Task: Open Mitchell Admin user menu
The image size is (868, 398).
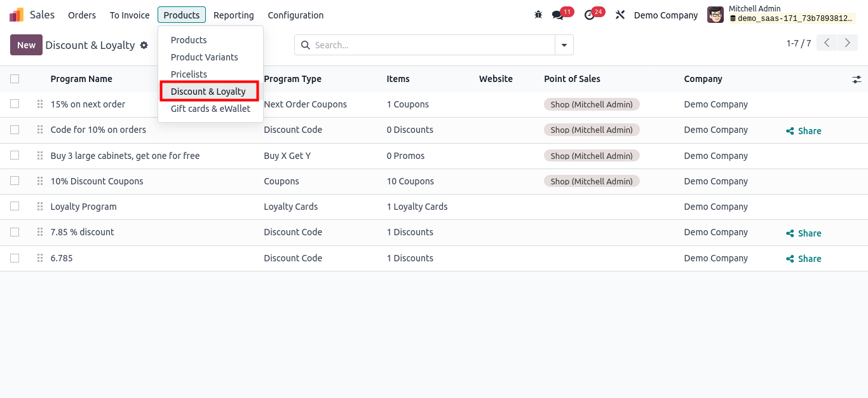Action: point(782,15)
